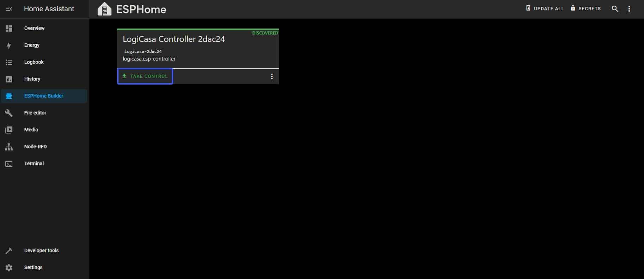This screenshot has width=644, height=279.
Task: Click the TAKE CONTROL button
Action: (x=145, y=76)
